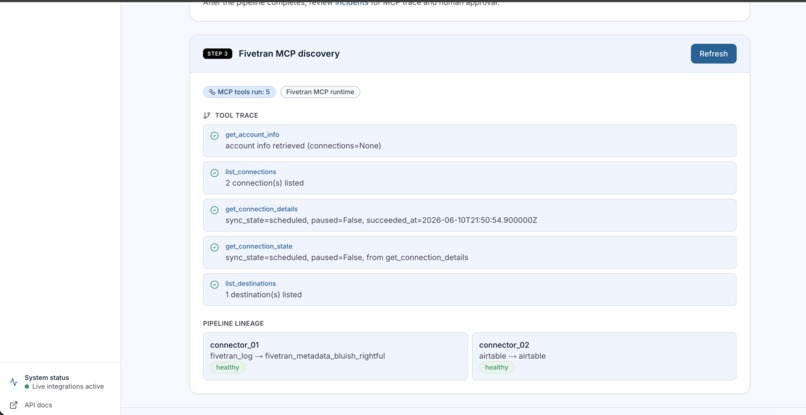The width and height of the screenshot is (806, 415).
Task: Click the Live integrations active text
Action: tap(68, 387)
